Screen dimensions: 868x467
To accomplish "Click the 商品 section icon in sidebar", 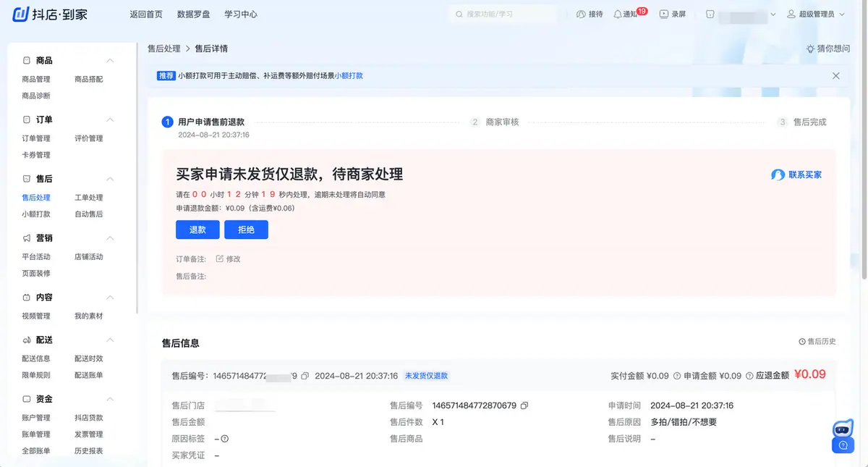I will click(x=27, y=60).
